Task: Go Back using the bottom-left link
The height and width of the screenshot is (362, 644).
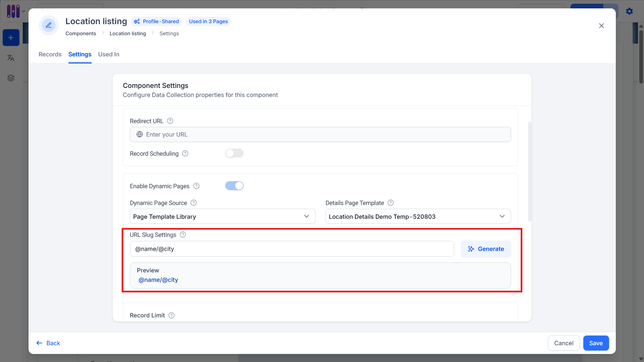Action: coord(48,343)
